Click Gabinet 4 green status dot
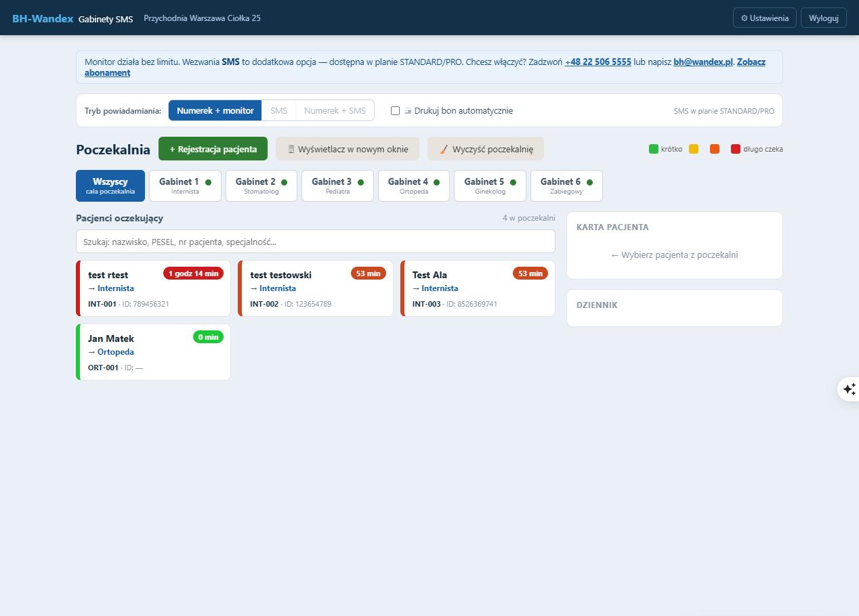This screenshot has height=616, width=859. pyautogui.click(x=436, y=182)
